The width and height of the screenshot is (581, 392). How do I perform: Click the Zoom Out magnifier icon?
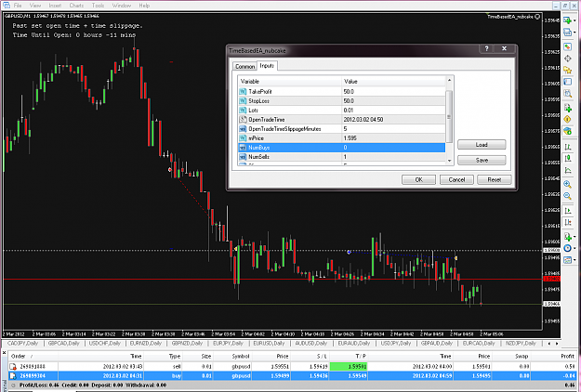click(x=567, y=196)
